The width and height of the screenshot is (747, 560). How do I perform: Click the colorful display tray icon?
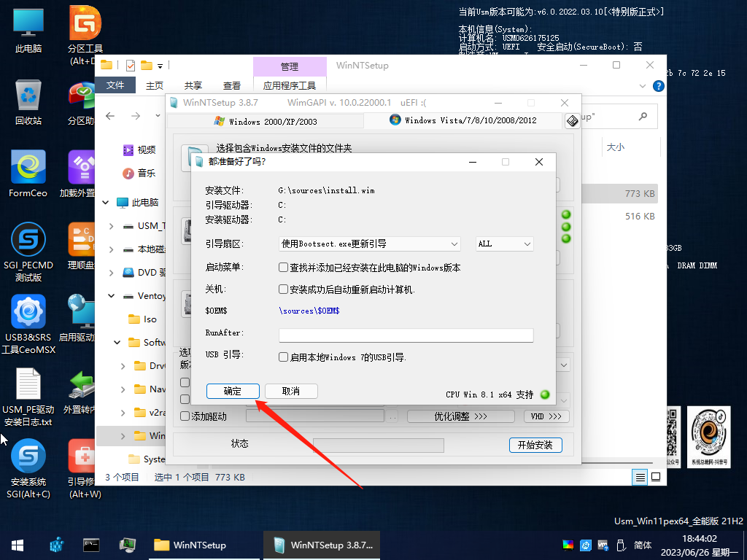[568, 545]
